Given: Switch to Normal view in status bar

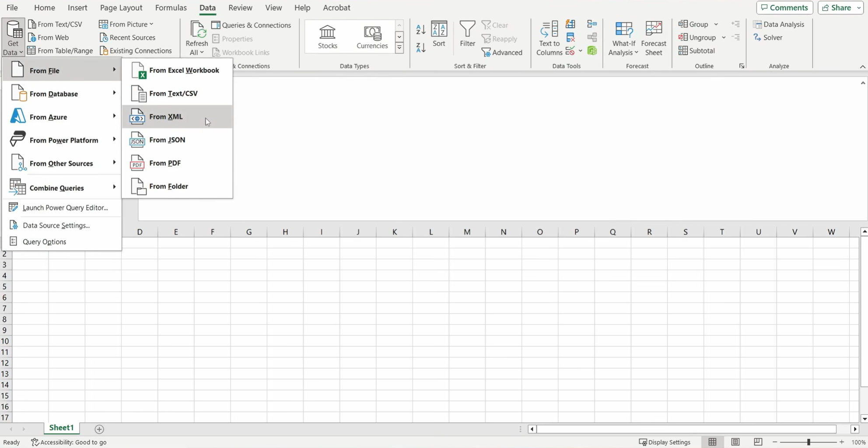Looking at the screenshot, I should (712, 442).
